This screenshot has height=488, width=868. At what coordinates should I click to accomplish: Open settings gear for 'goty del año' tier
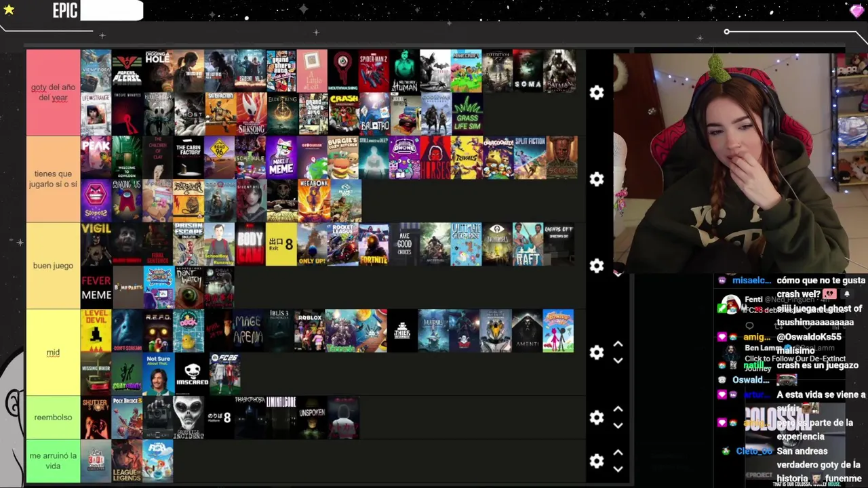pyautogui.click(x=596, y=92)
